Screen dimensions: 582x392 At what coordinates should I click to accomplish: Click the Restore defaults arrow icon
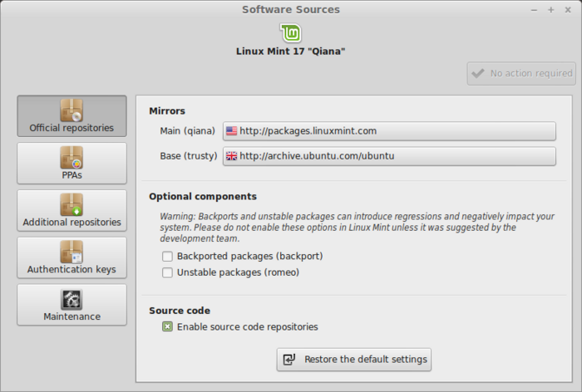pos(289,360)
